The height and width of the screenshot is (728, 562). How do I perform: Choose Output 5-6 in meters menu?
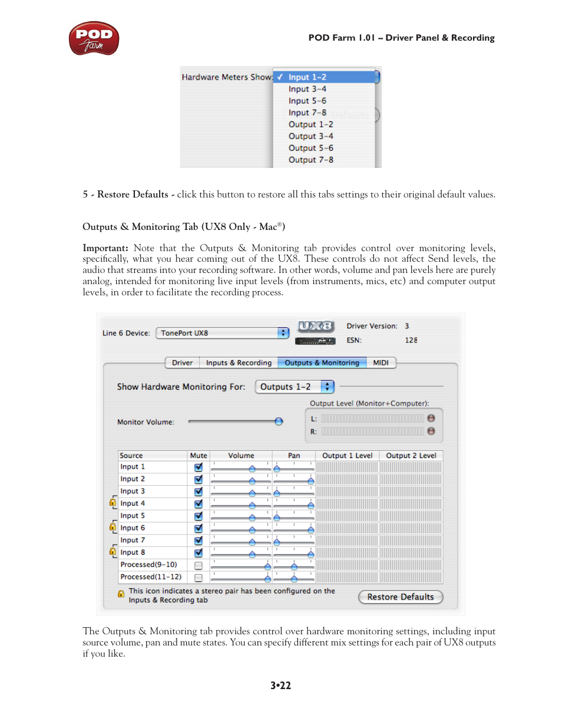(x=324, y=148)
